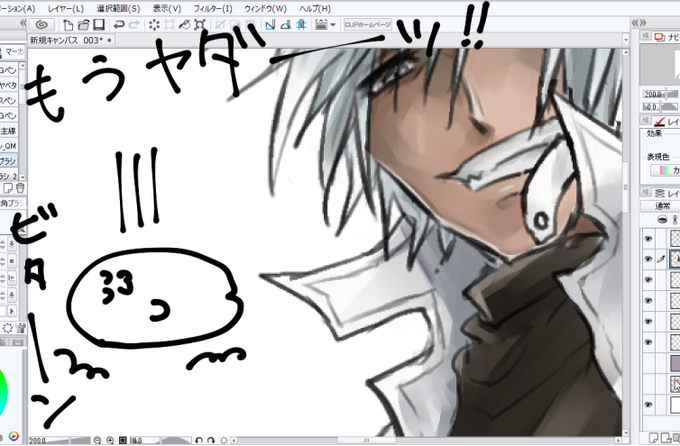Screen dimensions: 680x446
Task: Toggle Snap to Ruler icon
Action: 270,25
